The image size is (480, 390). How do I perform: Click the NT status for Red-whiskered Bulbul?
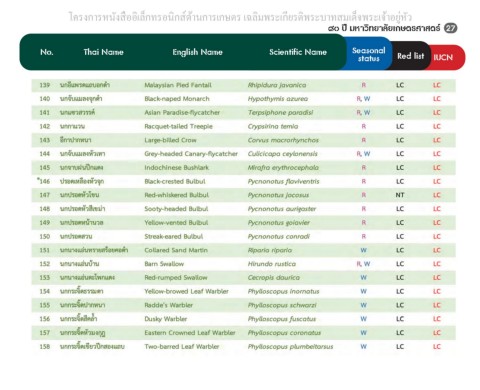tap(400, 195)
